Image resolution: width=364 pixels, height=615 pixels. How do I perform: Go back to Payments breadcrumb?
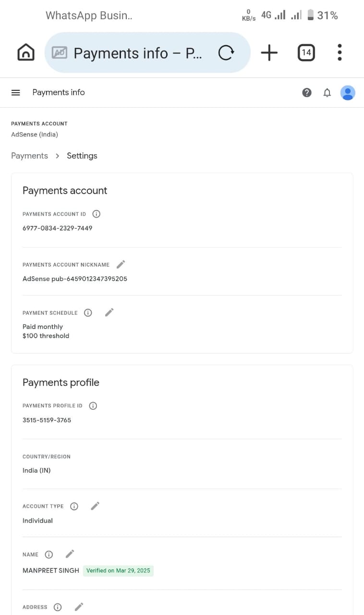29,156
